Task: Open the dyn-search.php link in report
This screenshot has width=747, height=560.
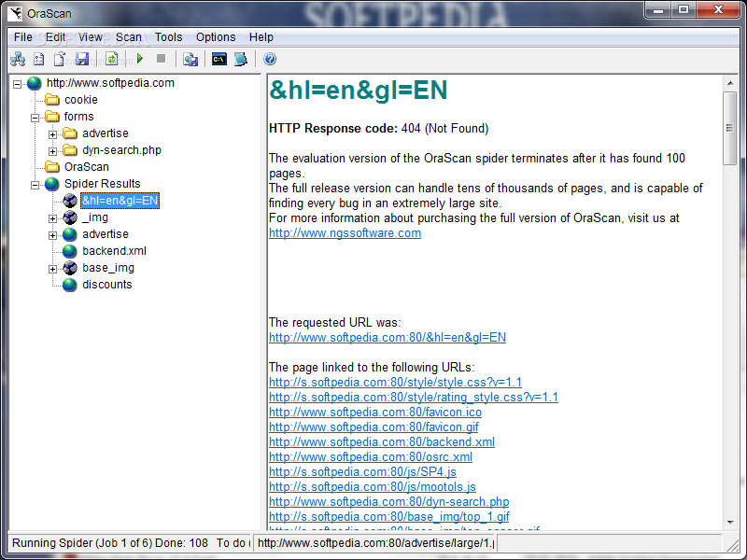Action: (389, 502)
